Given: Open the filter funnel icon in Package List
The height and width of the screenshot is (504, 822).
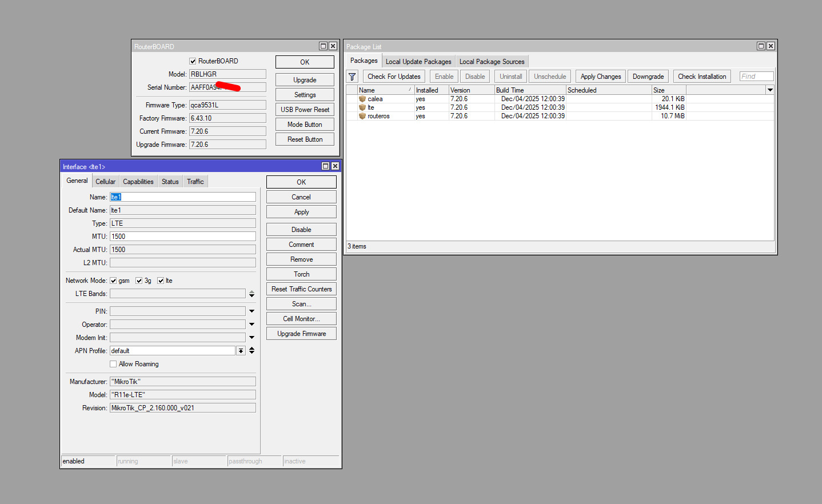Looking at the screenshot, I should tap(352, 77).
